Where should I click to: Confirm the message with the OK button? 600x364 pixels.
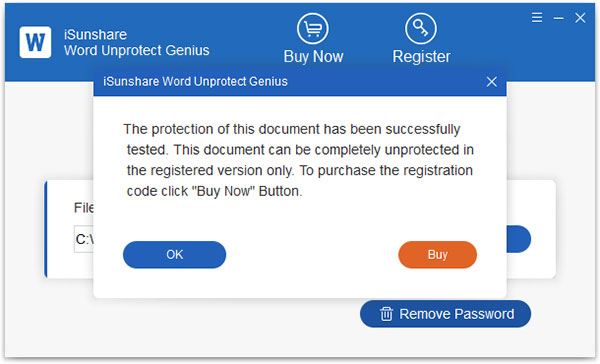tap(174, 255)
